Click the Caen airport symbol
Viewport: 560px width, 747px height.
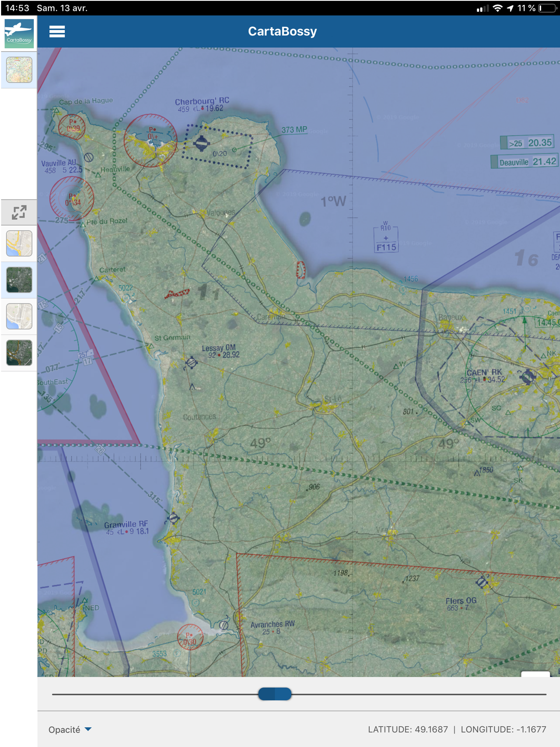tap(527, 376)
